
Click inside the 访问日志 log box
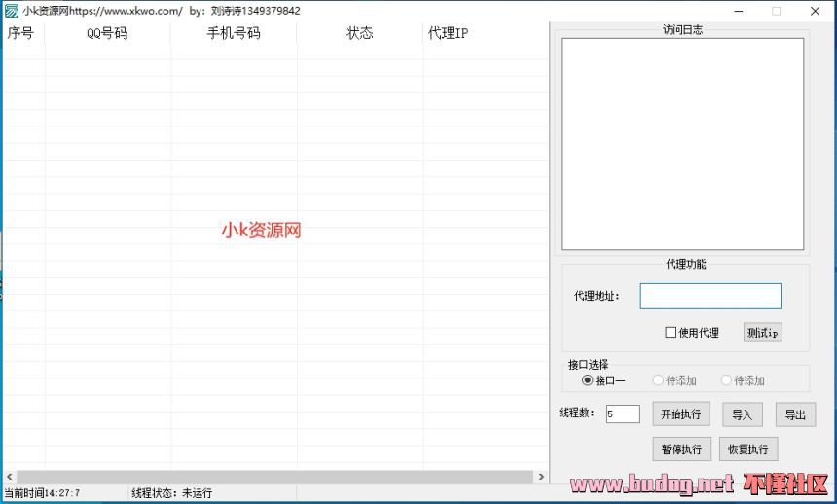coord(681,144)
